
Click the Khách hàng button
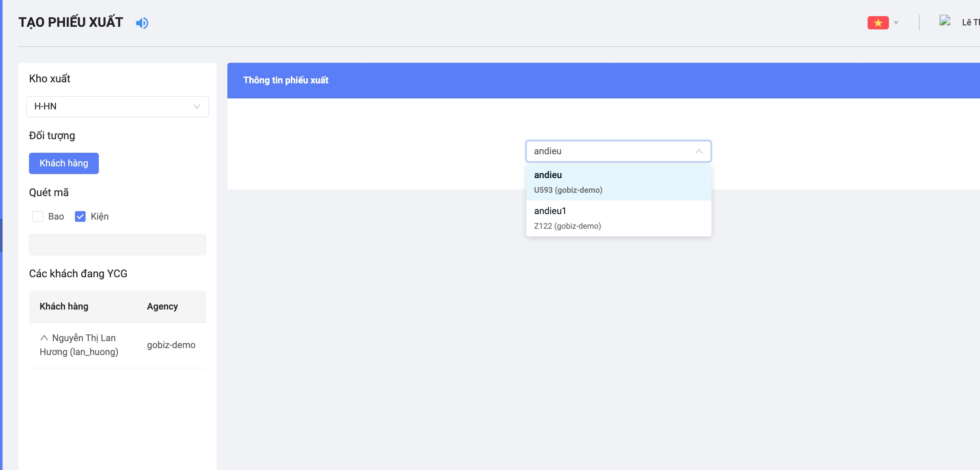[64, 163]
